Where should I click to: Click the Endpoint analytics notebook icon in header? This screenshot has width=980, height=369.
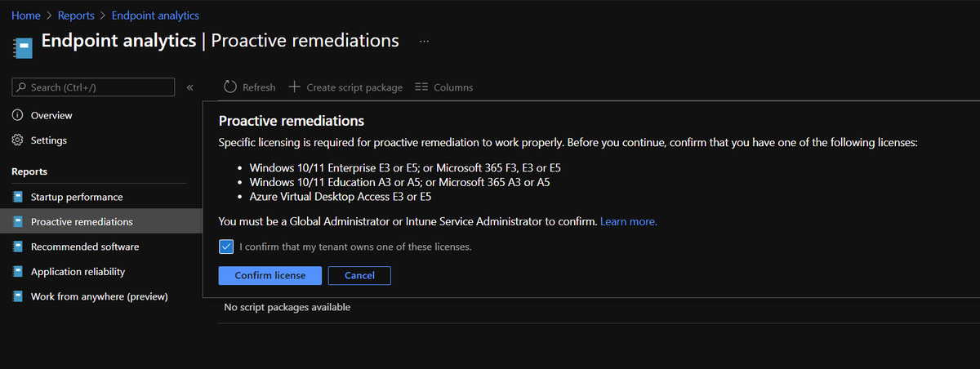22,47
